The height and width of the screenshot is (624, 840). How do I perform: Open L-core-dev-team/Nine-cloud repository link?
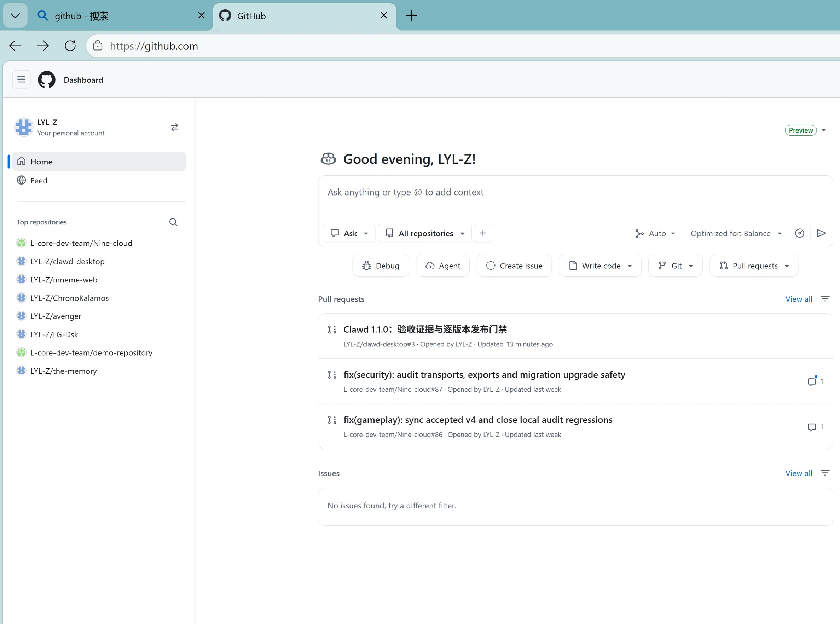tap(81, 243)
